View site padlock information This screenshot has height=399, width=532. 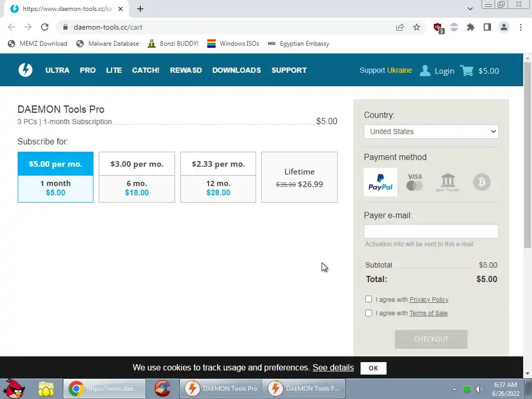click(66, 27)
